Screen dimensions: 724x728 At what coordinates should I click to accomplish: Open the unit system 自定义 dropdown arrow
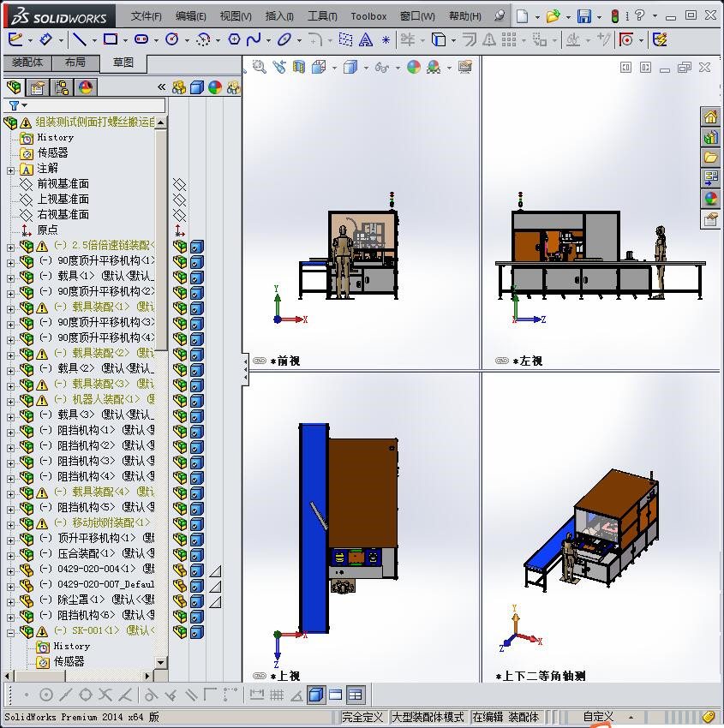coord(631,718)
